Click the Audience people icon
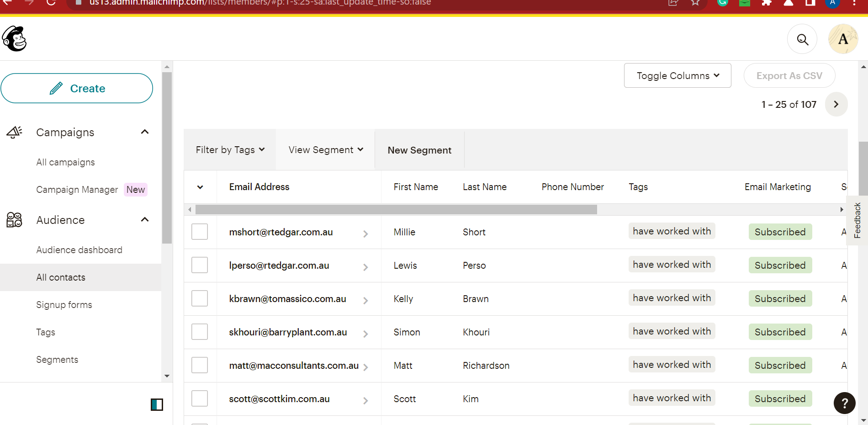 14,220
